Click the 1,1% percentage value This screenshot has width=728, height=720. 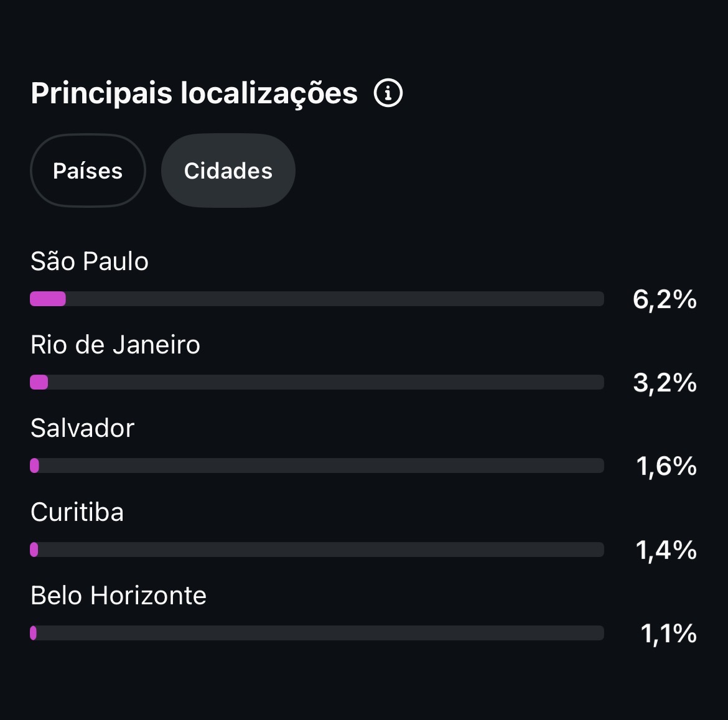point(668,634)
